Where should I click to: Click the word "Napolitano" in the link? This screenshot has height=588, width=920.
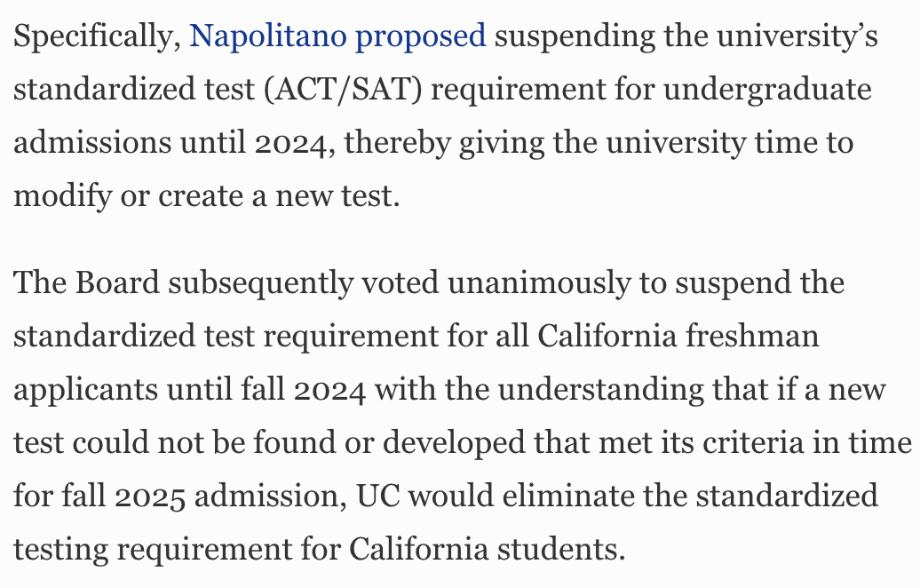[268, 36]
